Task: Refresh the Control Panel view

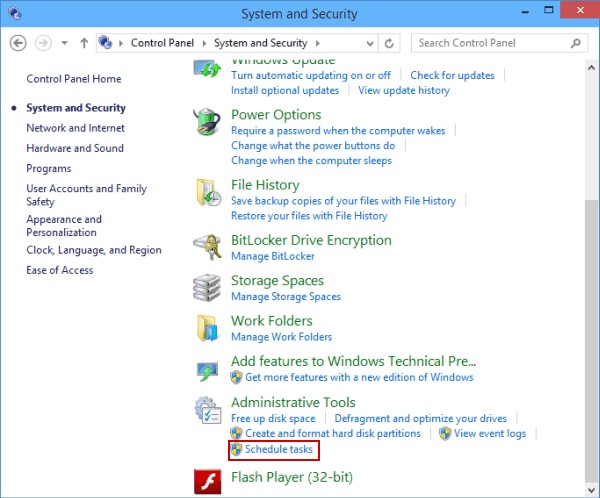Action: (390, 43)
